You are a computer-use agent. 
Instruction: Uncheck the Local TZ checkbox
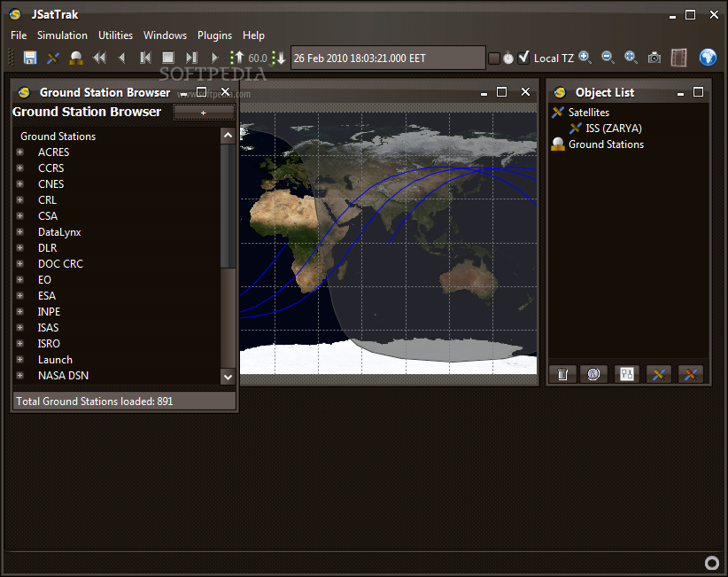point(523,58)
